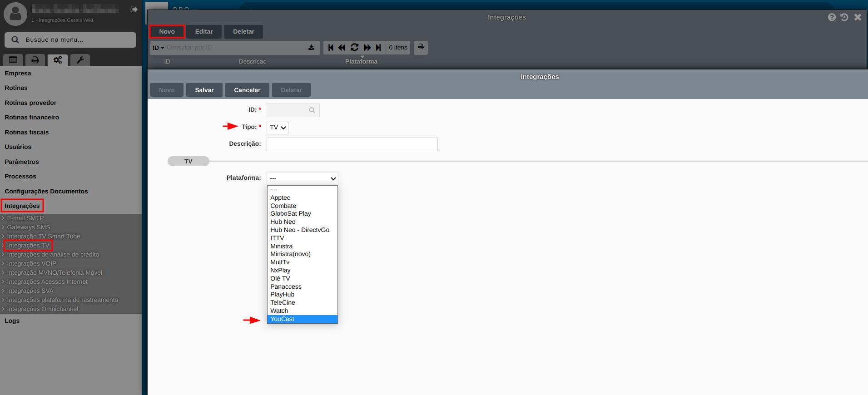Click the Cancelar button
Viewport: 868px width, 395px height.
247,90
